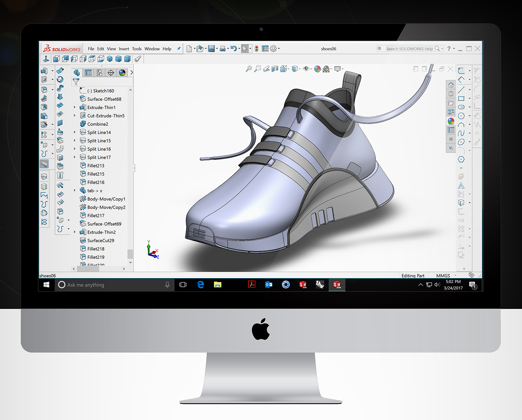Expand the Split Line14 feature

tap(75, 132)
